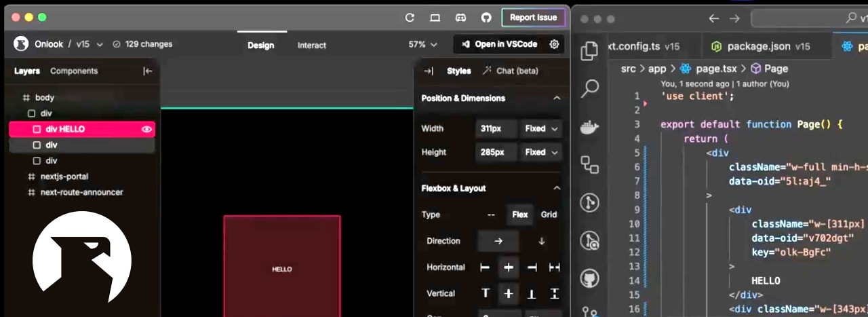Select the div HELLO layer

tap(81, 129)
